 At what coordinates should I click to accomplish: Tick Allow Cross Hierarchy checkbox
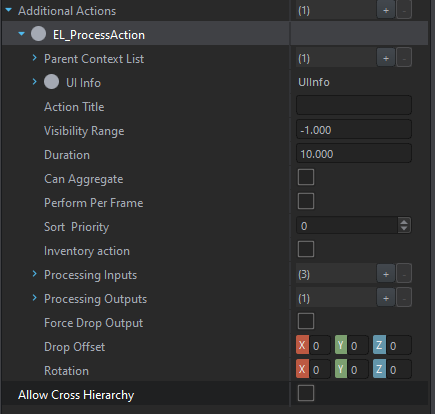coord(306,393)
